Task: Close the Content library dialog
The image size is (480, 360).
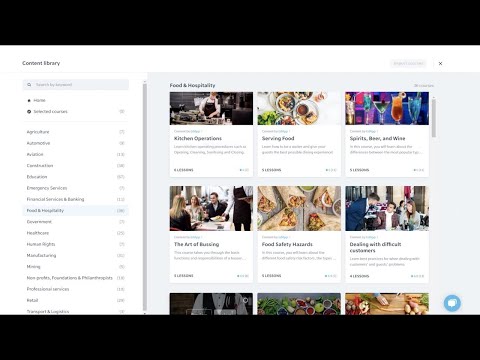Action: pyautogui.click(x=440, y=63)
